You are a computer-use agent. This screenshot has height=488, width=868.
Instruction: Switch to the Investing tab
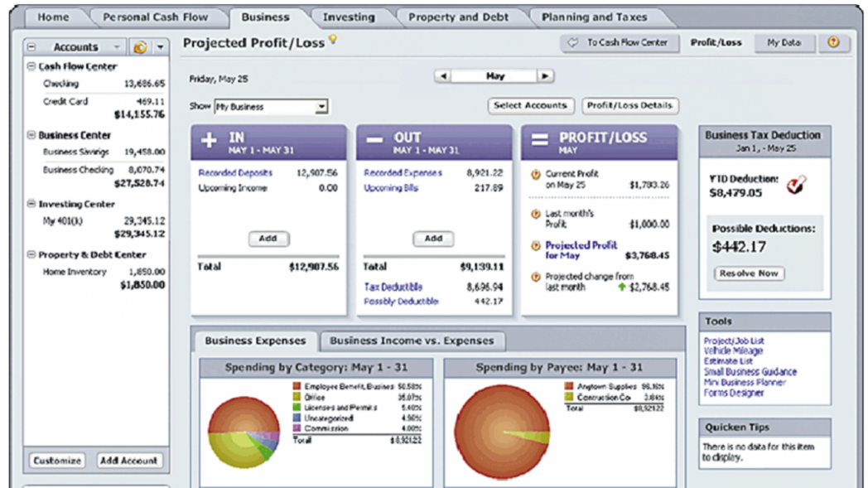[x=348, y=17]
